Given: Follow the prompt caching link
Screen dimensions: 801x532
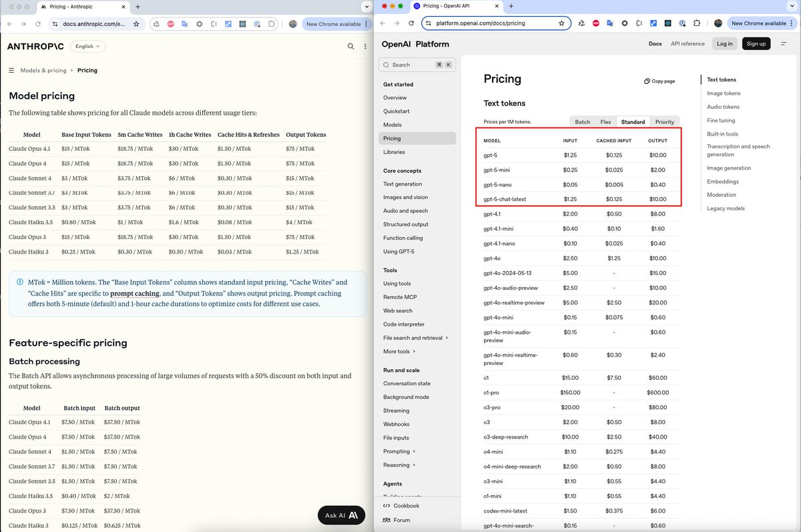Looking at the screenshot, I should 135,293.
